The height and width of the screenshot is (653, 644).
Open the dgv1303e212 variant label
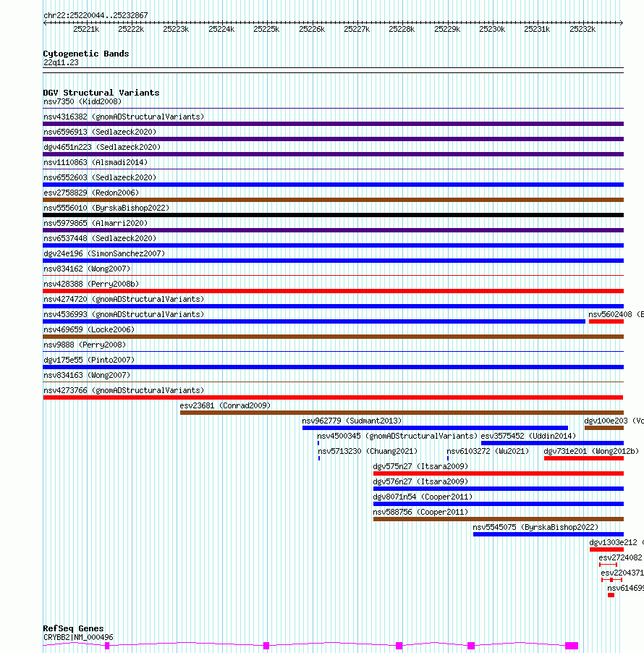617,542
